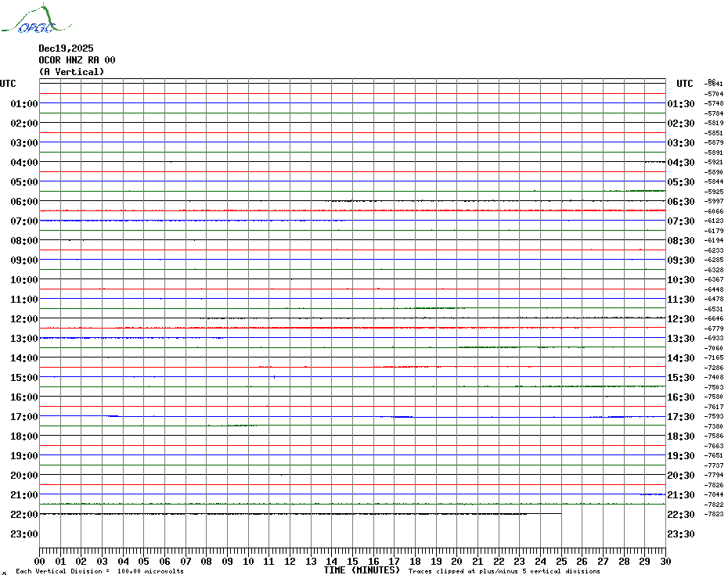
Task: Pick the 22:00 hour label on left axis
Action: [x=24, y=515]
